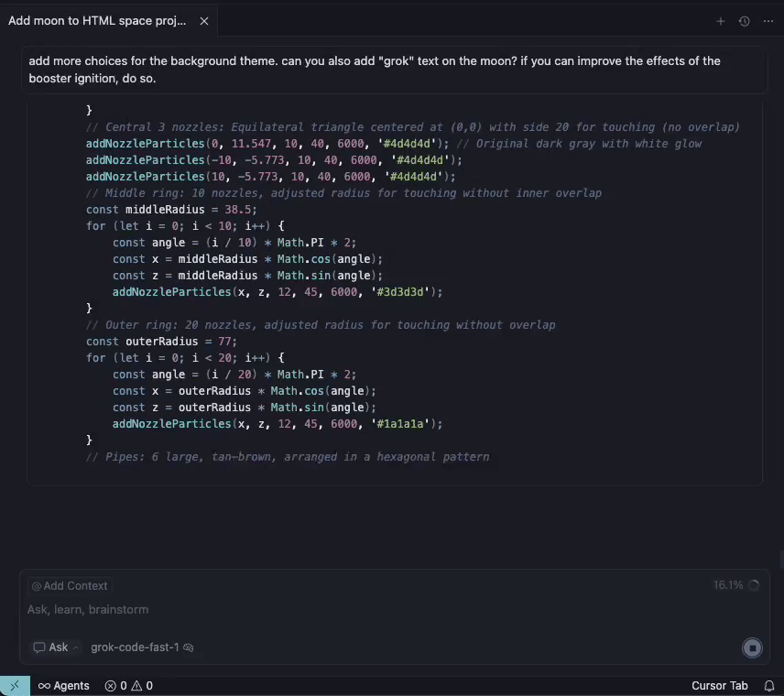Open Agents from status bar
Screen dimensions: 784x696
(63, 685)
